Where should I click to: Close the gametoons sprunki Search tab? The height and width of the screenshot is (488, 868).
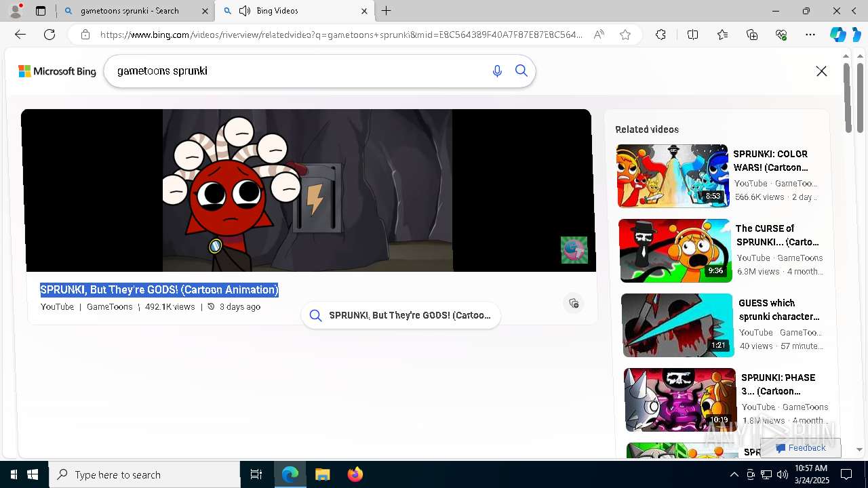pyautogui.click(x=205, y=11)
